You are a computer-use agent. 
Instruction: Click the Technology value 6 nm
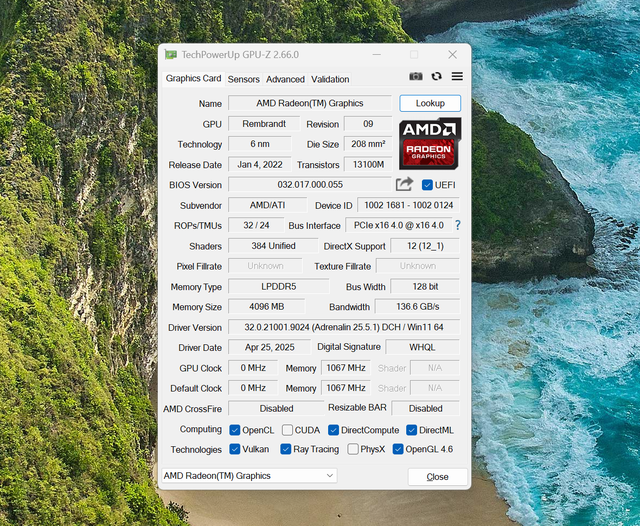pos(260,144)
